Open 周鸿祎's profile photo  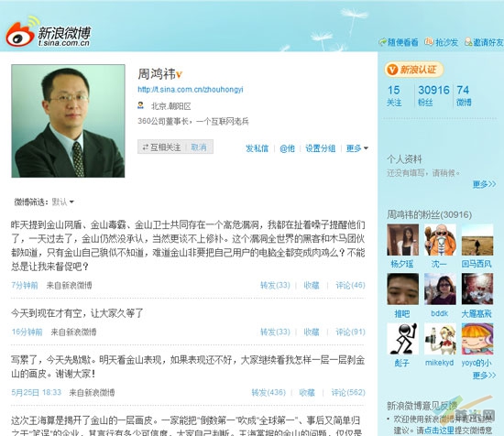[x=68, y=121]
